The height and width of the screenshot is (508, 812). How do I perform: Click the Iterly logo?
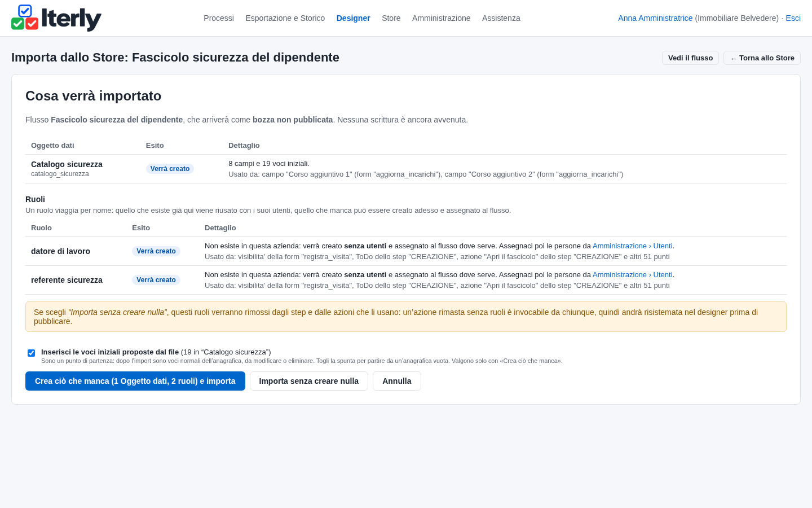[56, 18]
